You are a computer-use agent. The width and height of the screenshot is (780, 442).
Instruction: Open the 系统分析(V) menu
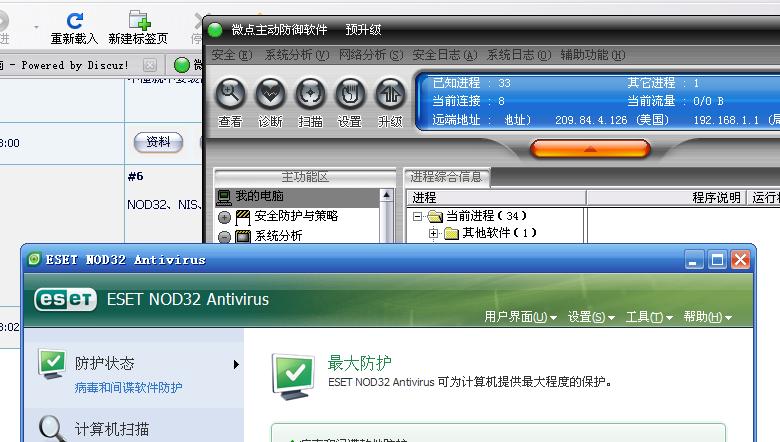click(x=297, y=55)
